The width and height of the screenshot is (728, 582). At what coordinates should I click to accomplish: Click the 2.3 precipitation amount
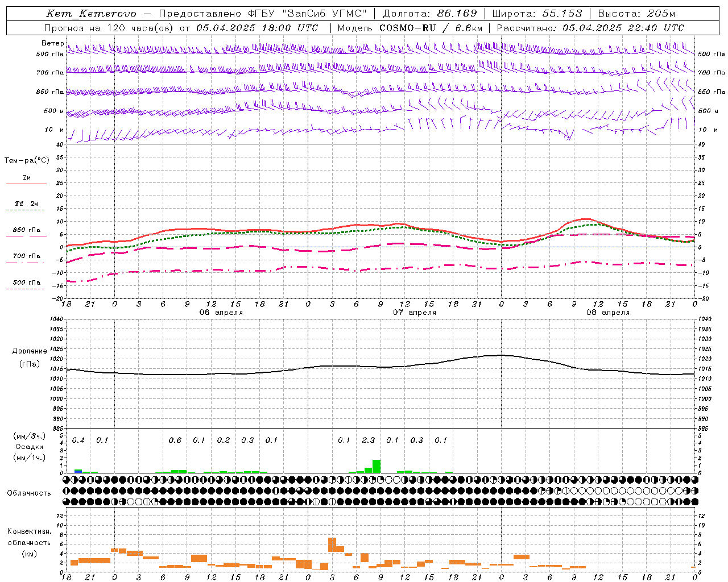[x=369, y=440]
